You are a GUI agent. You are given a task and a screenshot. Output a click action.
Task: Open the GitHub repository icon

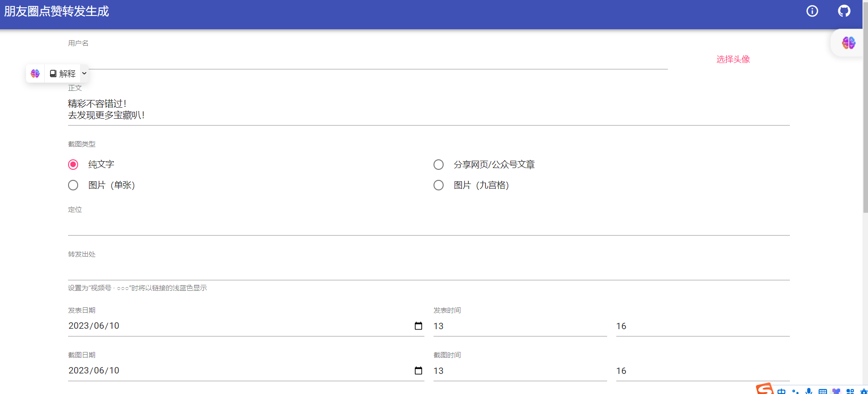pyautogui.click(x=844, y=11)
